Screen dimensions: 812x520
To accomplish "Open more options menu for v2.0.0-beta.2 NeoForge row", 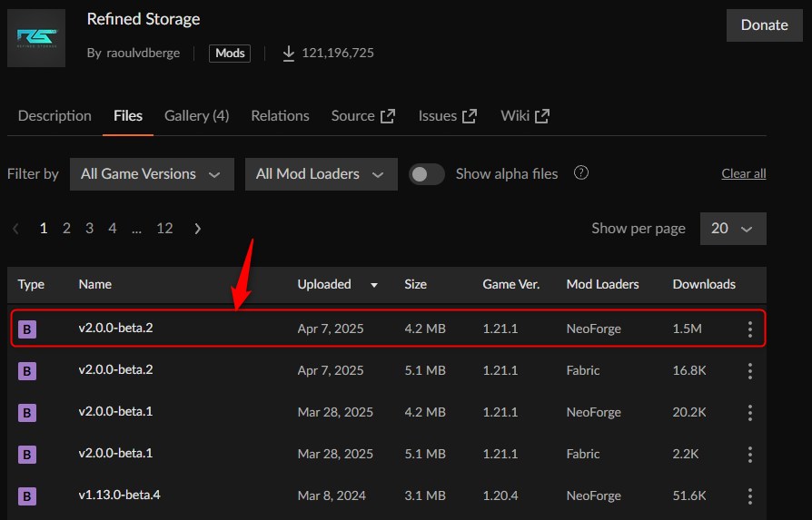I will [750, 329].
